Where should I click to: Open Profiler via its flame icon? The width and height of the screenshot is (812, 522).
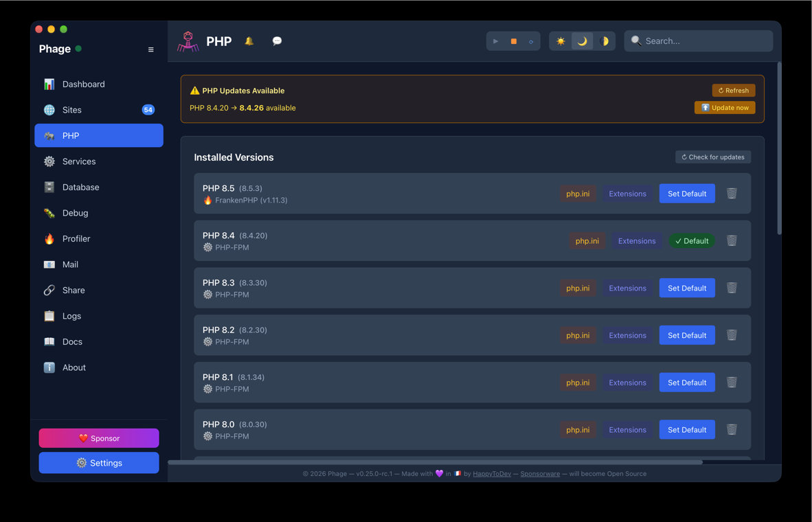(49, 239)
